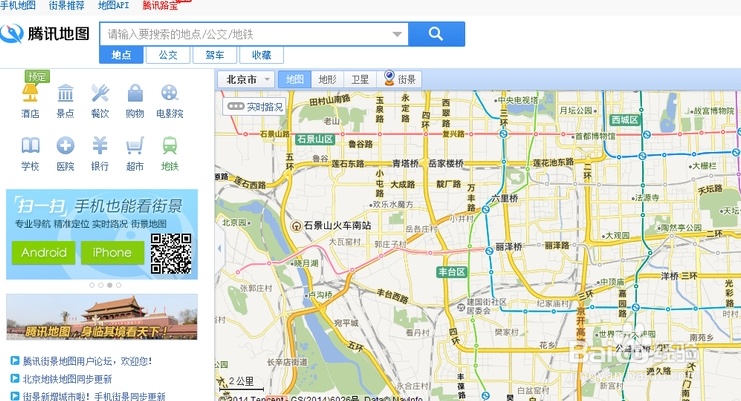Open the 超市 supermarket category icon
Screen dimensions: 741x401
click(135, 153)
